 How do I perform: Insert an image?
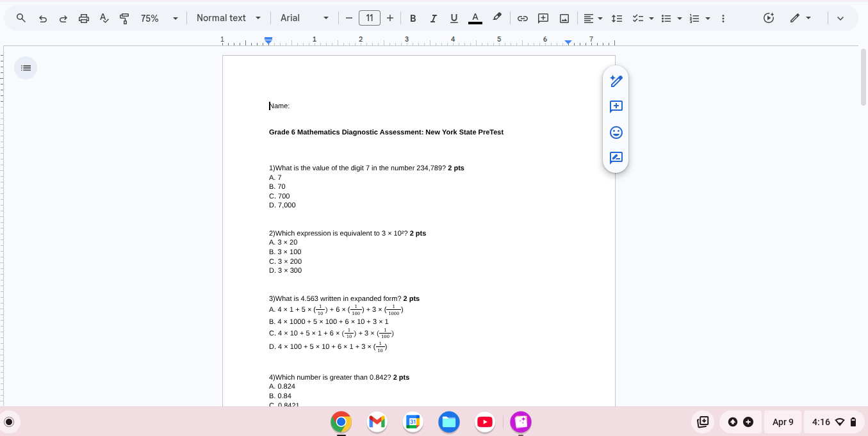(x=563, y=18)
